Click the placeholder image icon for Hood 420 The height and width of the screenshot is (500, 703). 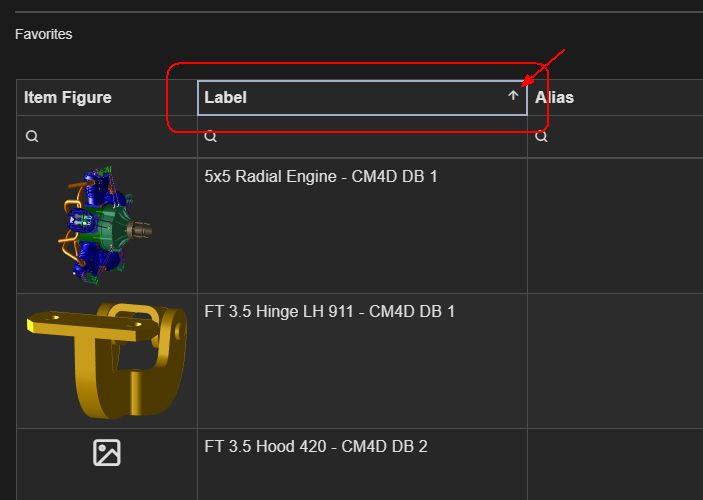click(107, 453)
